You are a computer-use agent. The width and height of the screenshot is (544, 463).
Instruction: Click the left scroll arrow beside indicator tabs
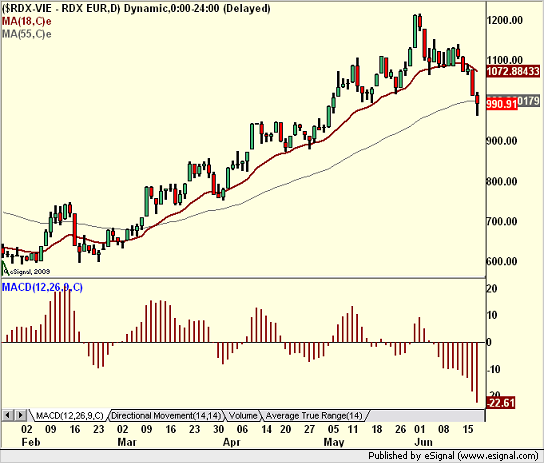pyautogui.click(x=8, y=415)
